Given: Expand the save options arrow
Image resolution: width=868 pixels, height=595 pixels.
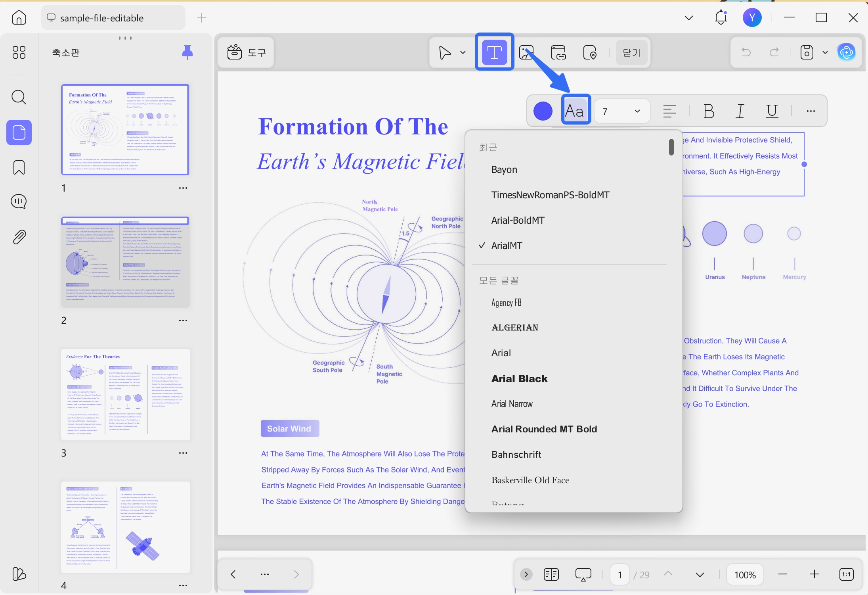Looking at the screenshot, I should pyautogui.click(x=825, y=52).
